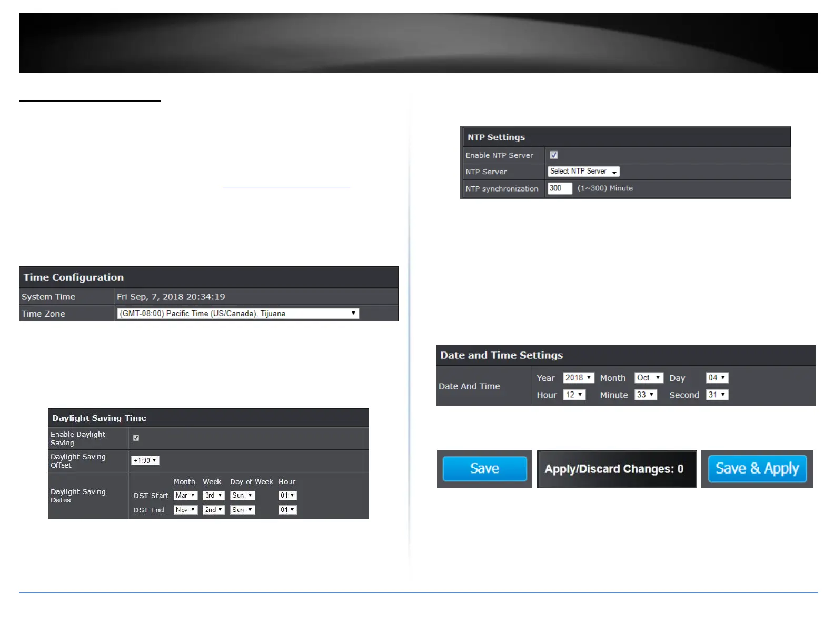
Task: Click the NTP synchronization minutes field
Action: [x=560, y=188]
